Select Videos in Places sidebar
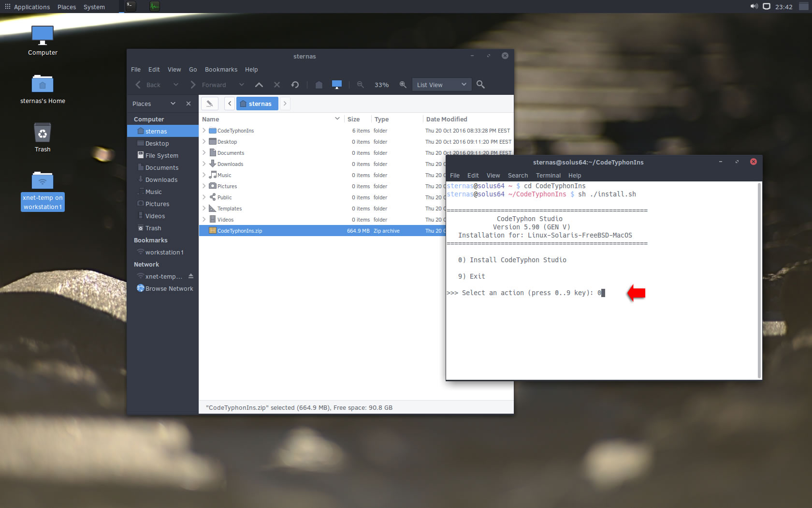812x508 pixels. click(x=162, y=216)
